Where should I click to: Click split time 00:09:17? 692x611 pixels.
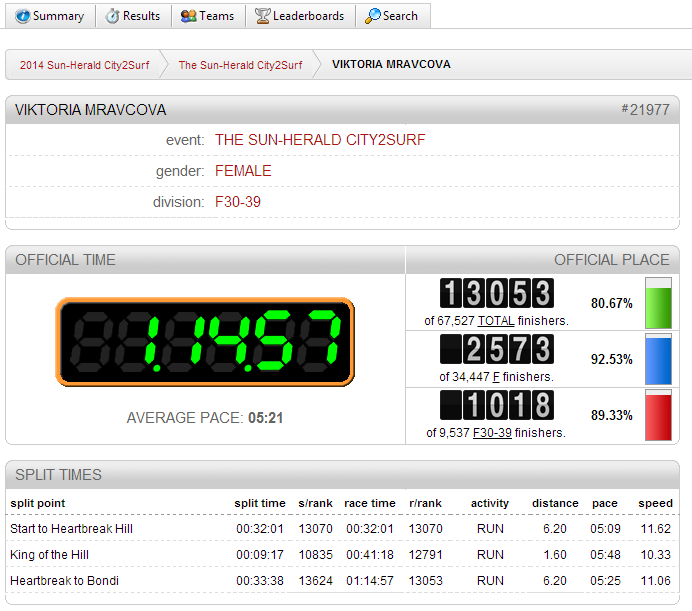[x=260, y=555]
